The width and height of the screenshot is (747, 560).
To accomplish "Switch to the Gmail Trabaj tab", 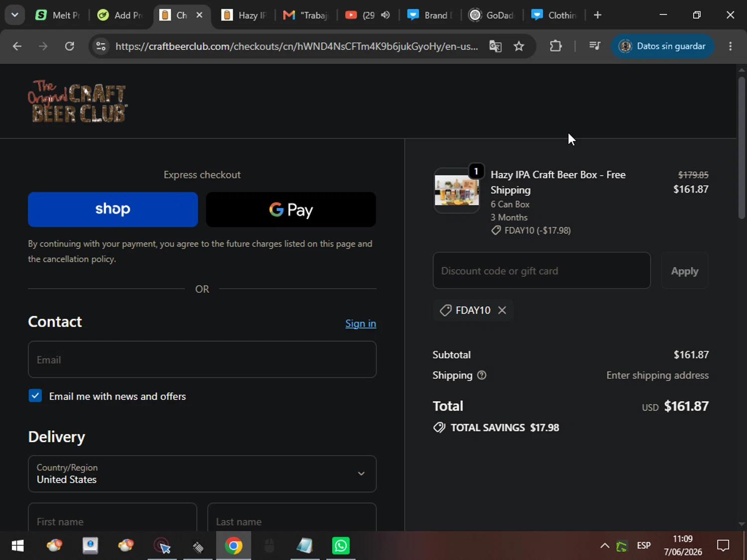I will [306, 15].
